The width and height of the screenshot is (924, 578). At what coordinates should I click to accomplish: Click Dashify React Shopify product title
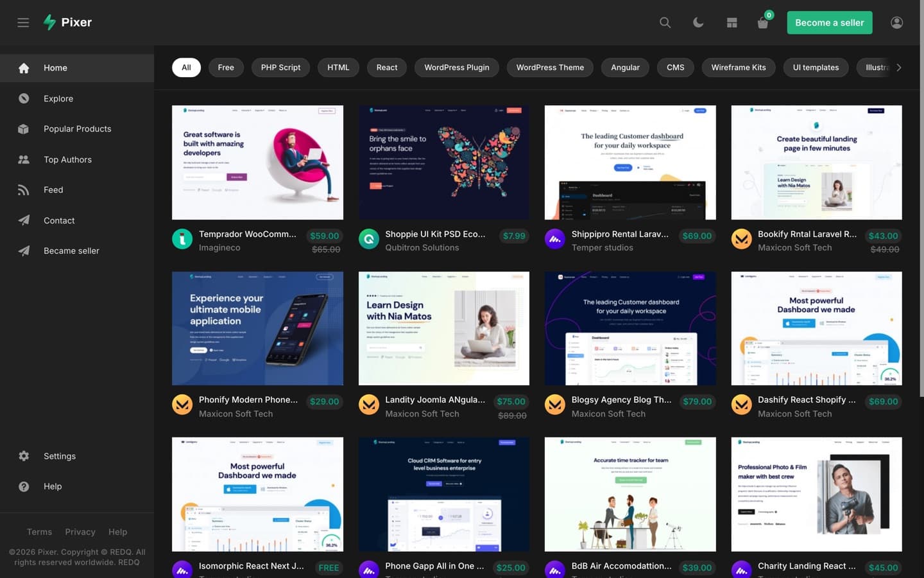click(807, 399)
